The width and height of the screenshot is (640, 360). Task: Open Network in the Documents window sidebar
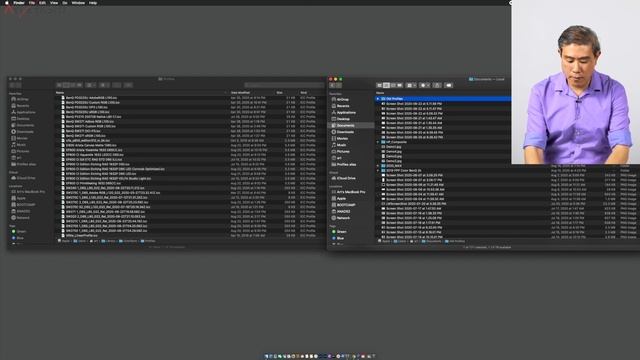[x=342, y=218]
